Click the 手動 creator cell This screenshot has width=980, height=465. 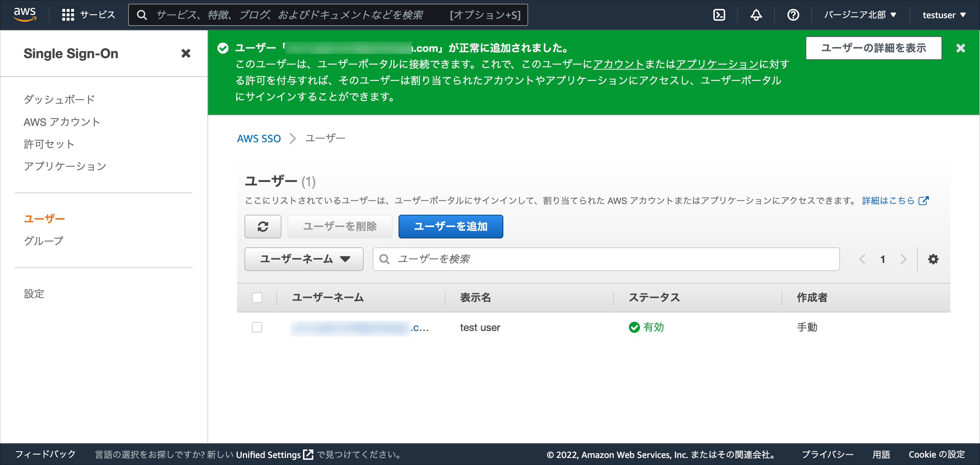807,327
